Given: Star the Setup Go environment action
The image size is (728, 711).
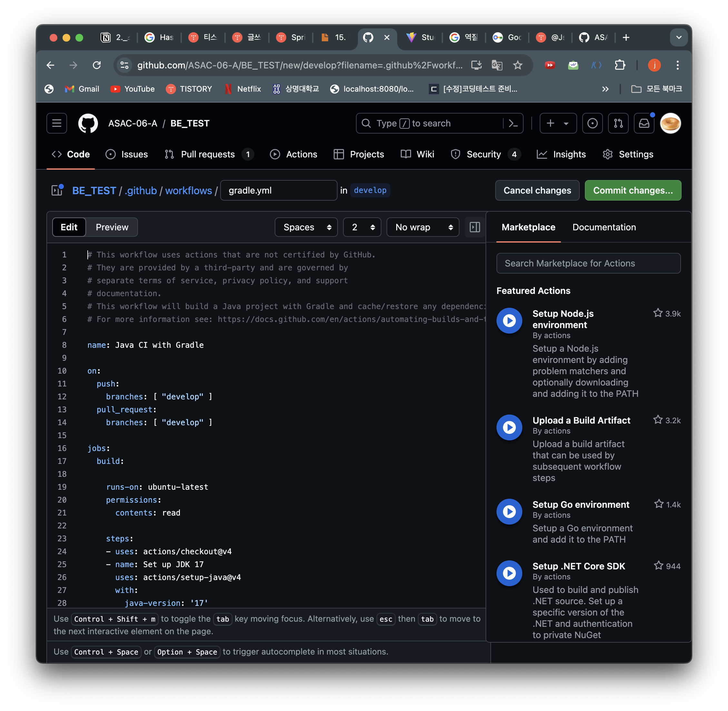Looking at the screenshot, I should [659, 504].
